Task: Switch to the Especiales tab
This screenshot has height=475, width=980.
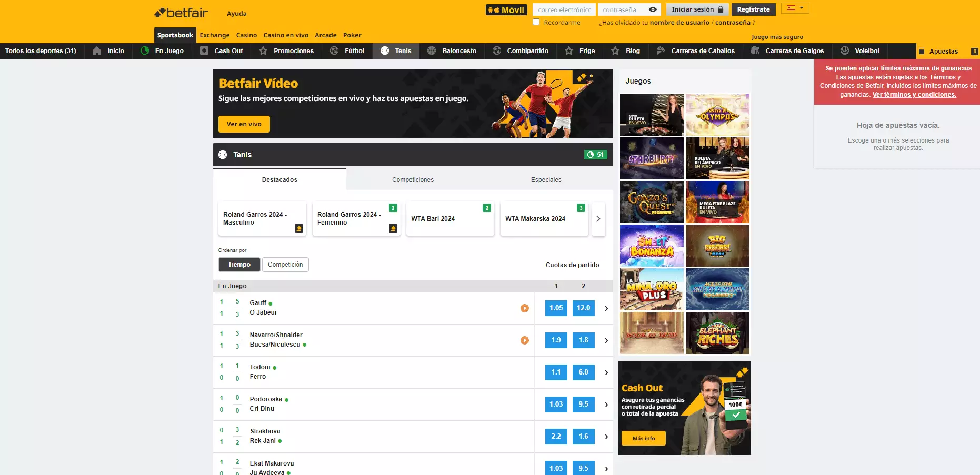Action: coord(546,180)
